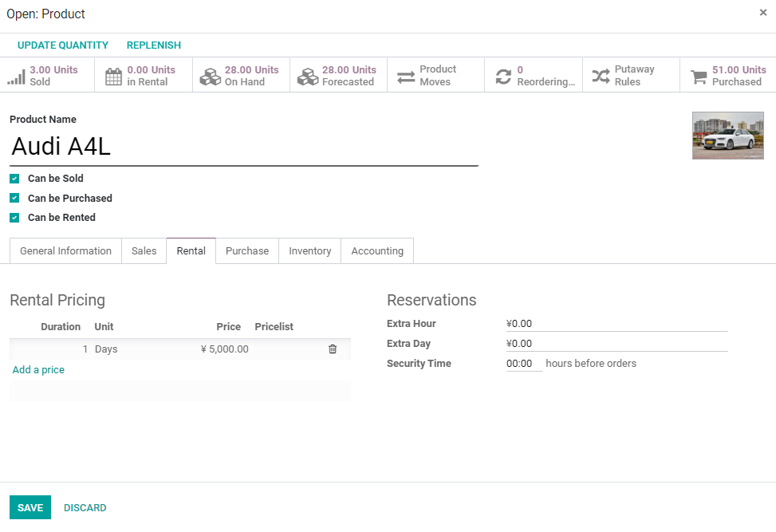Screen dimensions: 776x532
Task: View the 28.00 Units Forecasted label
Action: tap(349, 76)
